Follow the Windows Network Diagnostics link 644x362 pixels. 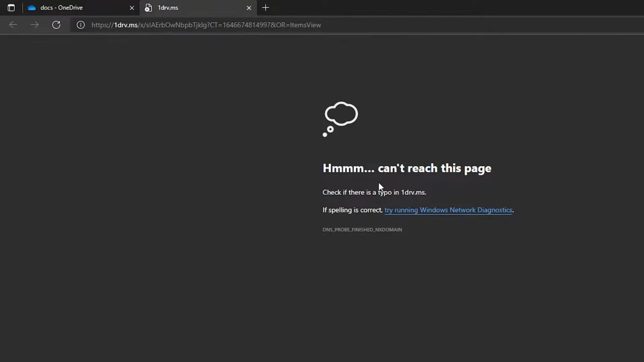pyautogui.click(x=448, y=210)
